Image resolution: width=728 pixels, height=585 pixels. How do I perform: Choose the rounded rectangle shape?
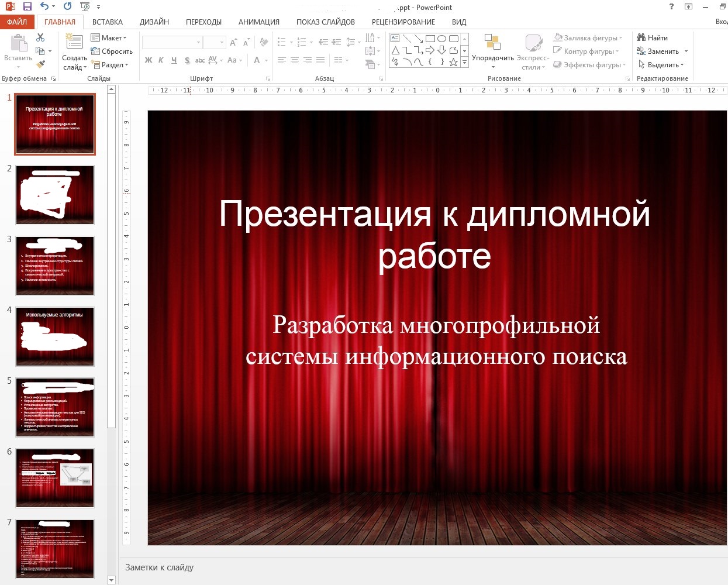coord(453,39)
